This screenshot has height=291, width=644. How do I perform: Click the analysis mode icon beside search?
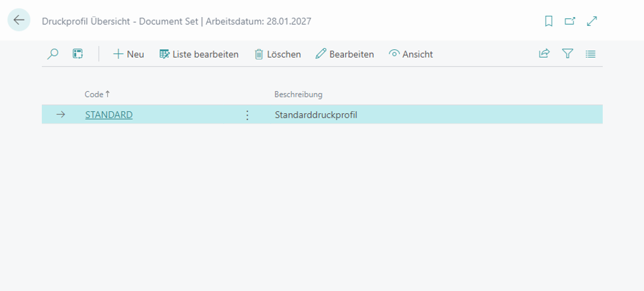[x=78, y=54]
